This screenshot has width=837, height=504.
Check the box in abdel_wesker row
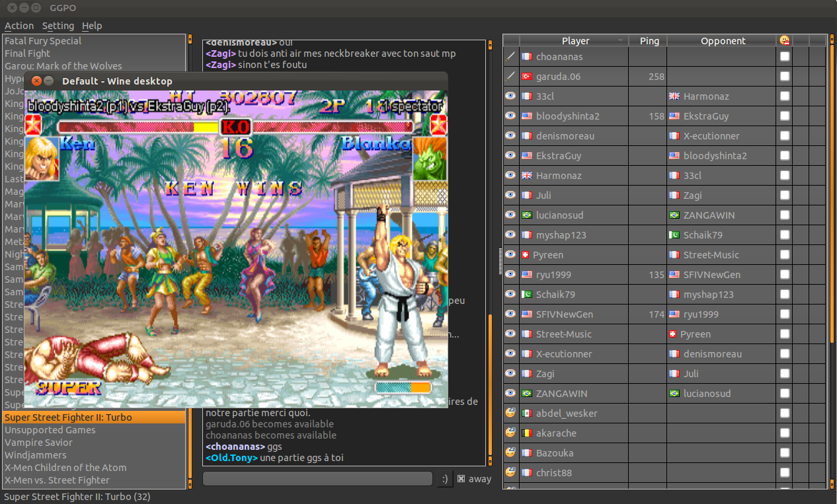click(784, 414)
